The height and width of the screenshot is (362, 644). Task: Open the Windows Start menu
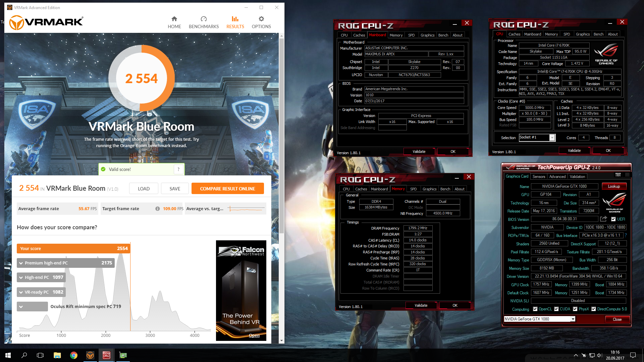click(8, 355)
